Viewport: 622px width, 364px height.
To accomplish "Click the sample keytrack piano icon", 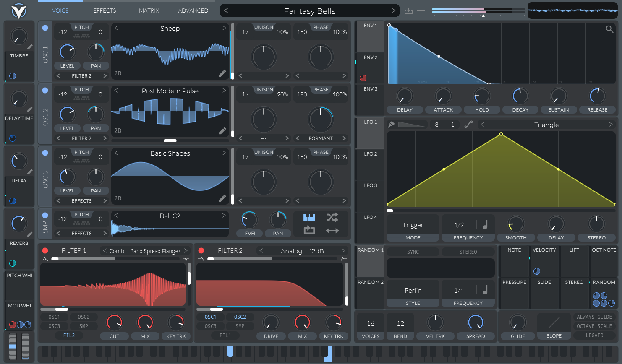I will click(x=309, y=217).
